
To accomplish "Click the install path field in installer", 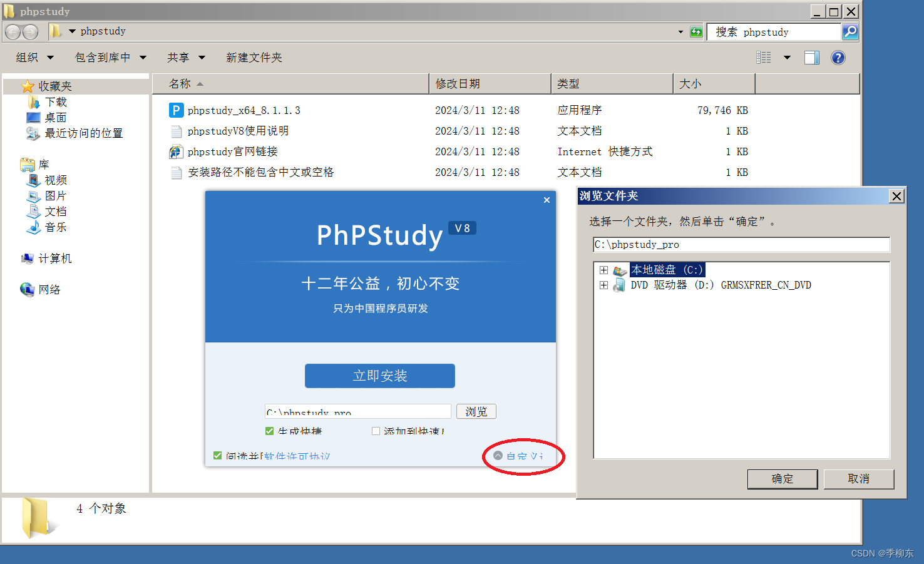I will 357,411.
